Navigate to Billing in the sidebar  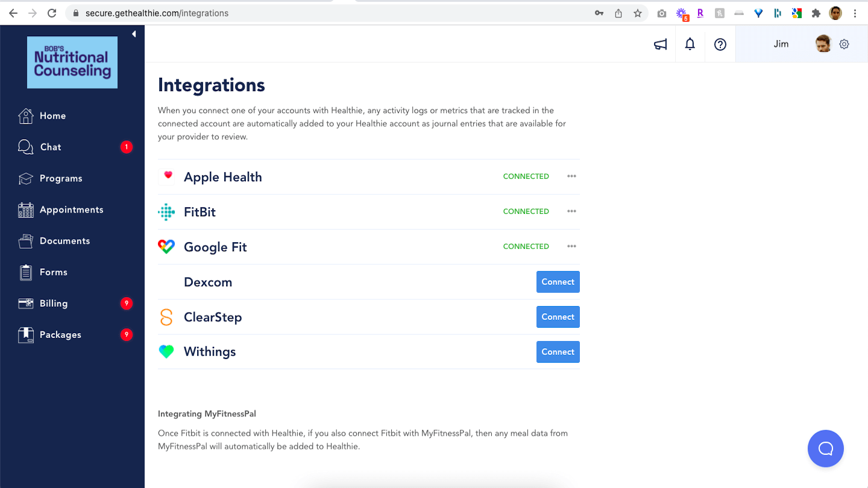(54, 304)
